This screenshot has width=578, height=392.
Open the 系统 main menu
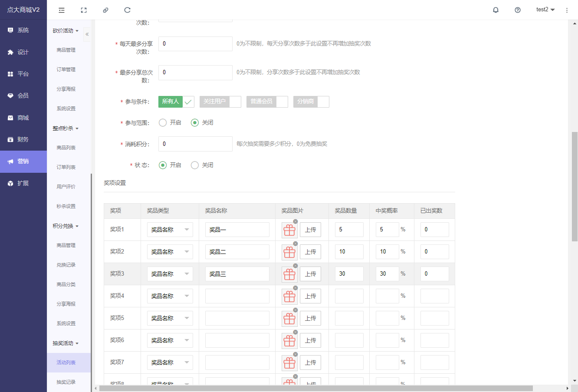23,30
